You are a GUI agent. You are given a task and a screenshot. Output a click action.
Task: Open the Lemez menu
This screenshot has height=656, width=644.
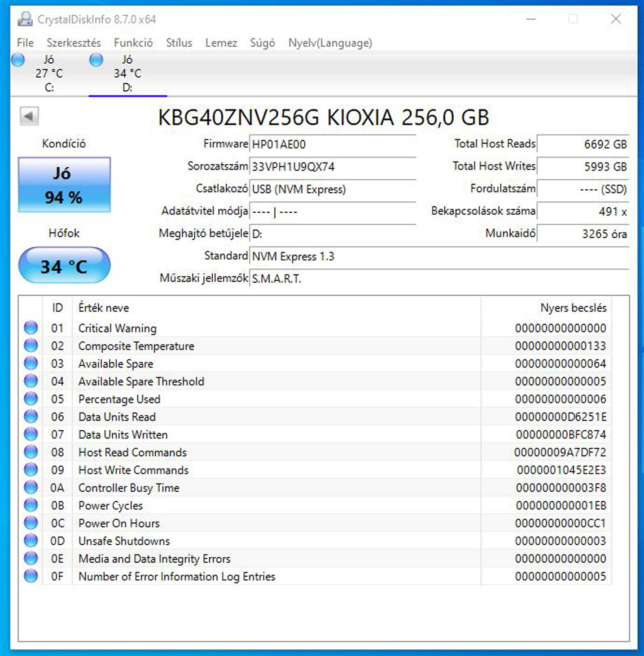click(221, 43)
